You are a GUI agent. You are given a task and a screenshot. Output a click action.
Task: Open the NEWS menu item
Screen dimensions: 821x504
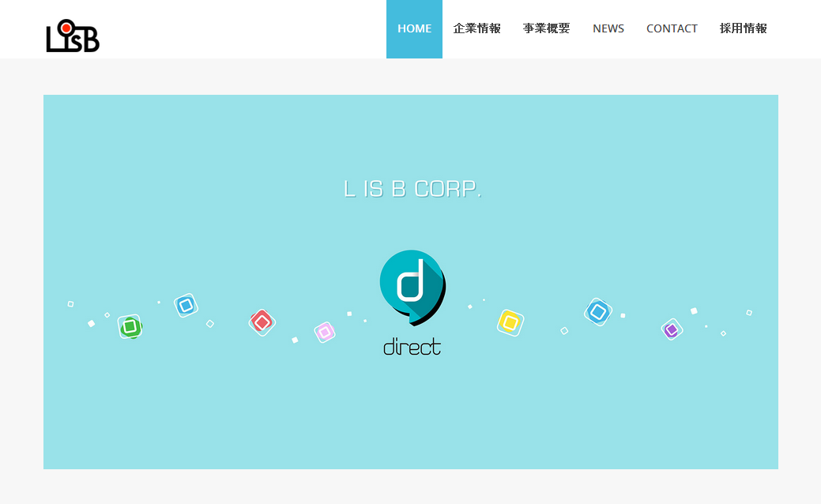[608, 28]
